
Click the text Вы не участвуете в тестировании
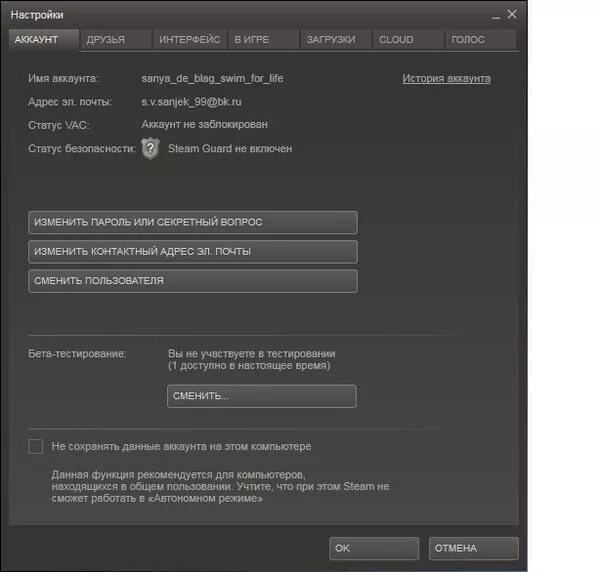[x=252, y=354]
